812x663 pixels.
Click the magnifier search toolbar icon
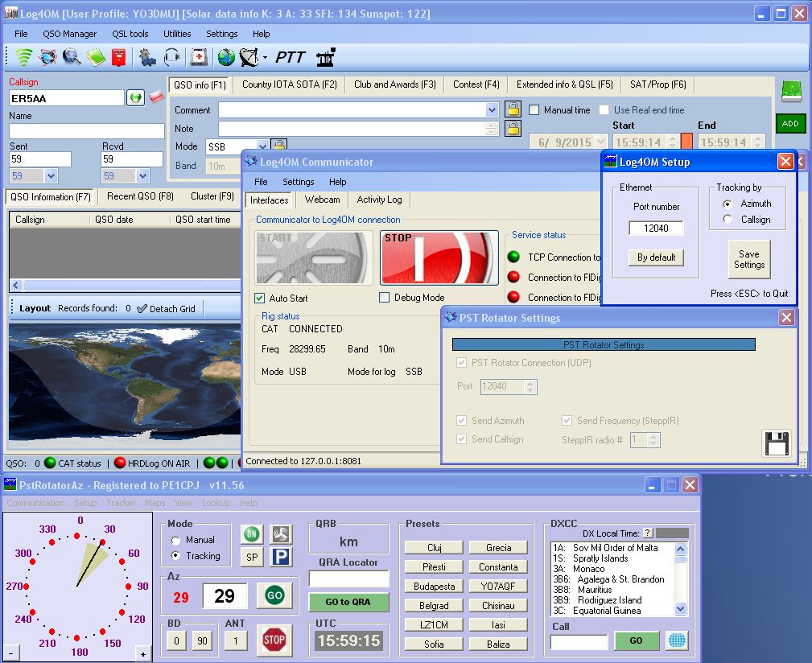tap(72, 57)
